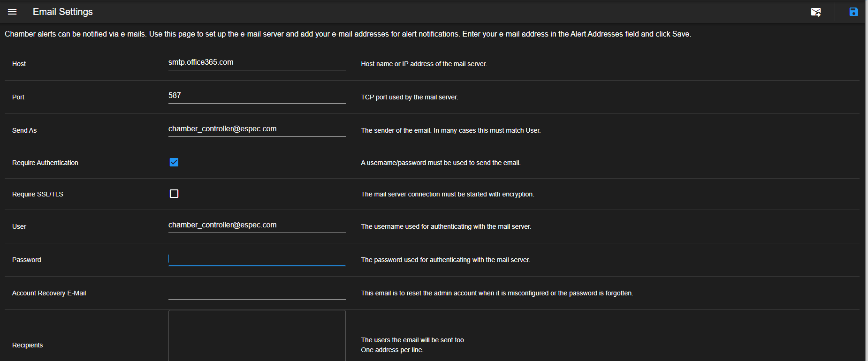The image size is (868, 361).
Task: Click the Host label
Action: click(x=19, y=64)
